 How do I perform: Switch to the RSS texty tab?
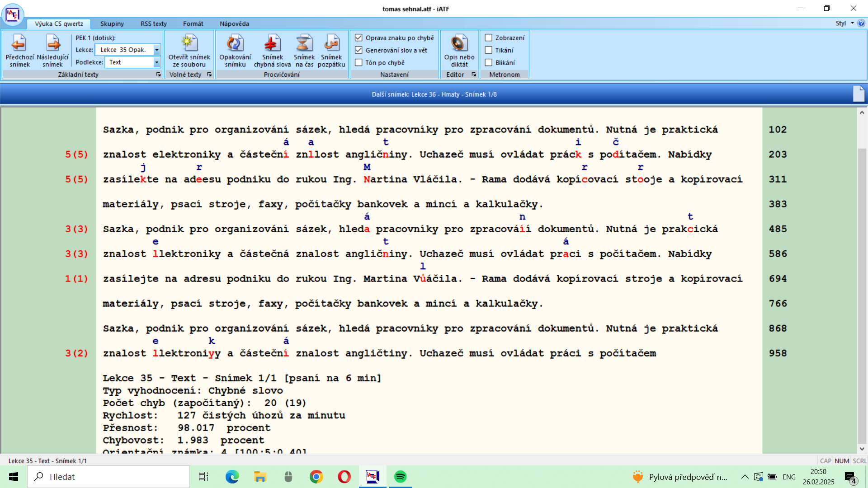[153, 24]
